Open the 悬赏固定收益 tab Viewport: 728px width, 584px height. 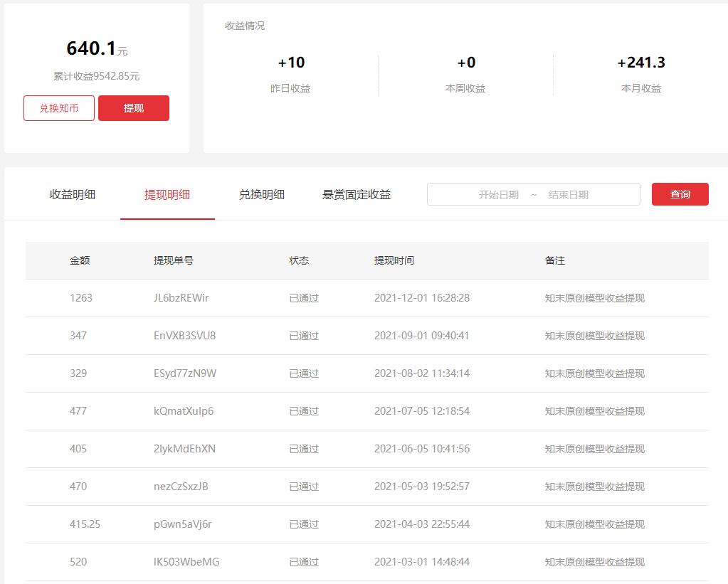coord(356,193)
